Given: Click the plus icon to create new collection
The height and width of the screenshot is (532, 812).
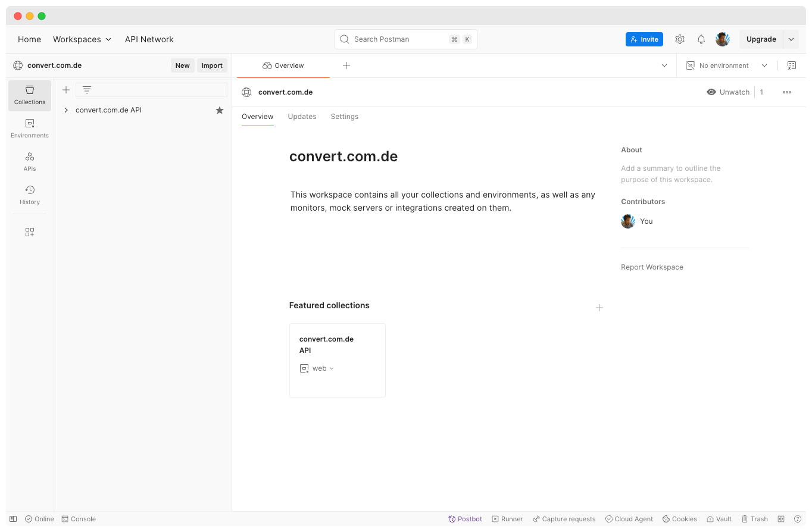Looking at the screenshot, I should (x=66, y=90).
